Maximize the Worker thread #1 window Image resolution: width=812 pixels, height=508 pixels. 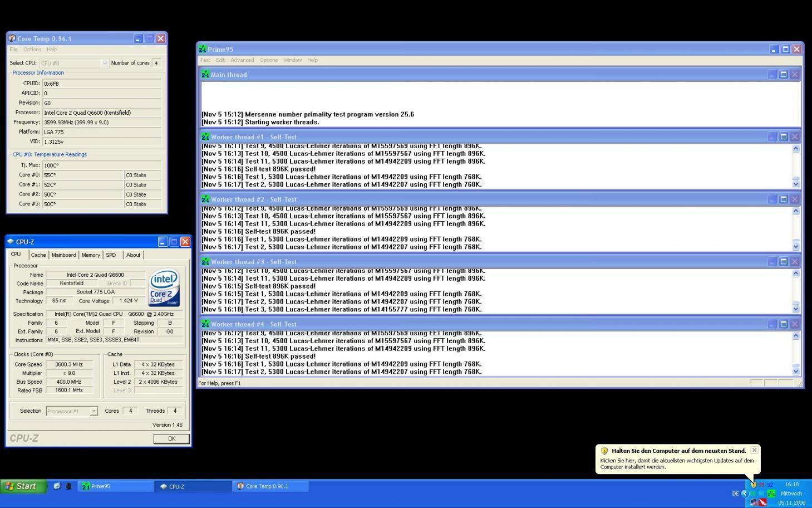(783, 136)
